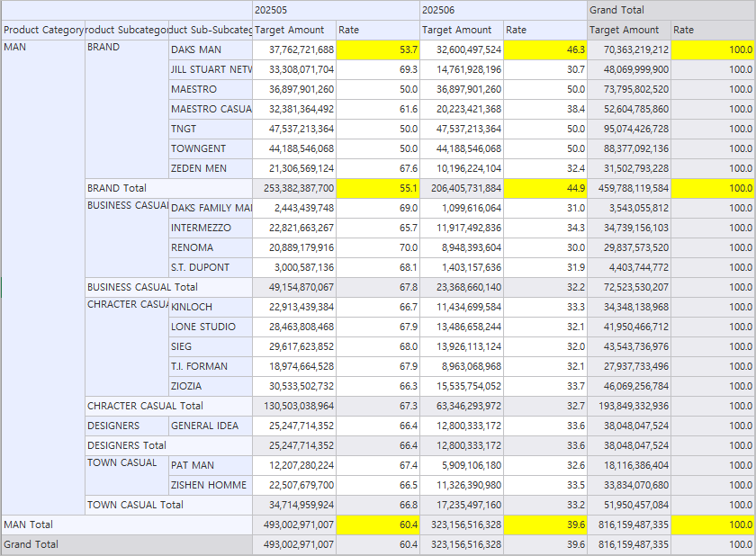Image resolution: width=756 pixels, height=556 pixels.
Task: Select the ZIOZIA row label
Action: 211,385
